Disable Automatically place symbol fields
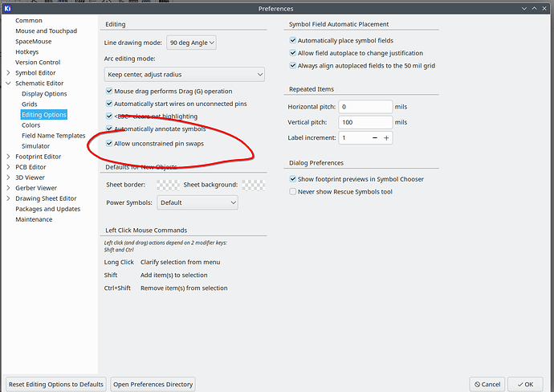 [x=292, y=40]
